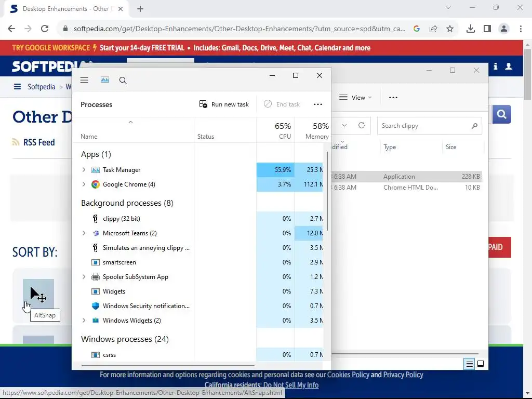The image size is (532, 399).
Task: Click the Widgets process icon
Action: [96, 291]
